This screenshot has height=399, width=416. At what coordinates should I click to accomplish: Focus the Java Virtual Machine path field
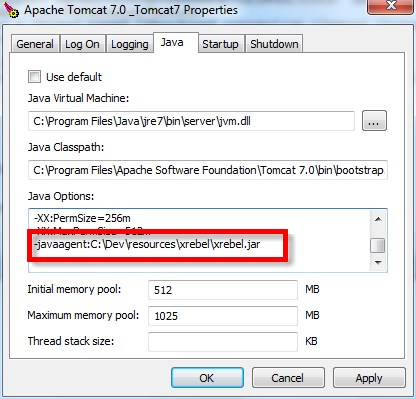coord(191,121)
